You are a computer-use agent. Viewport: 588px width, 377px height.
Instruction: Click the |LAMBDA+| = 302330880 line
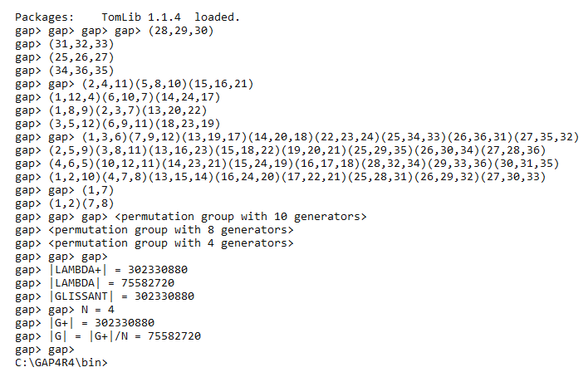coord(118,270)
